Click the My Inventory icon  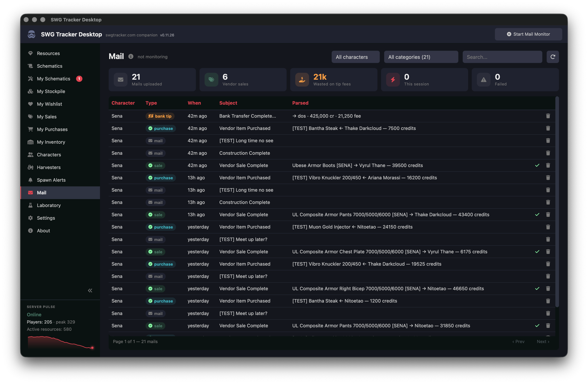click(30, 142)
